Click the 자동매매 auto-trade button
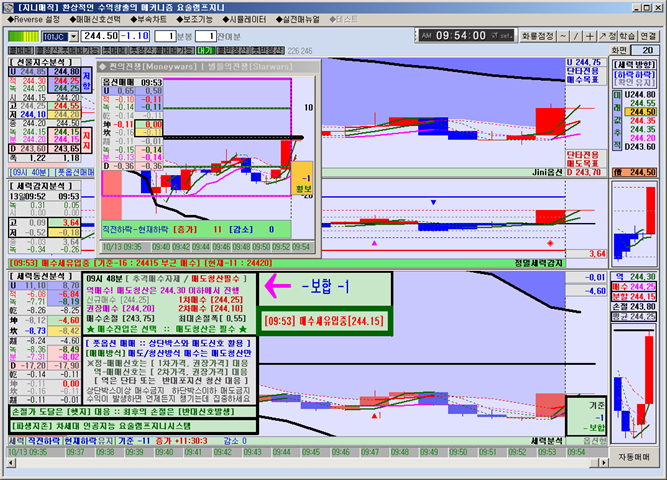 point(634,457)
